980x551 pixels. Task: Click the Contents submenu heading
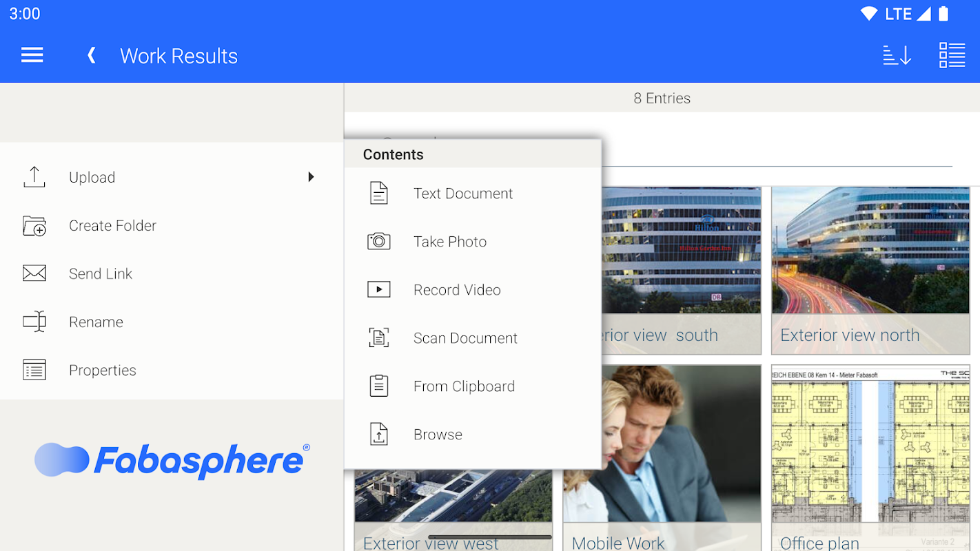coord(394,154)
